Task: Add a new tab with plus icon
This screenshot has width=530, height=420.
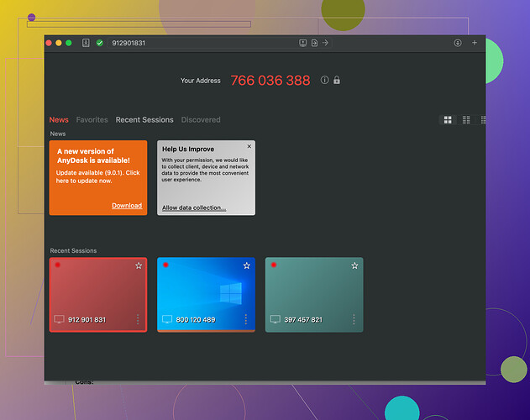Action: (475, 43)
